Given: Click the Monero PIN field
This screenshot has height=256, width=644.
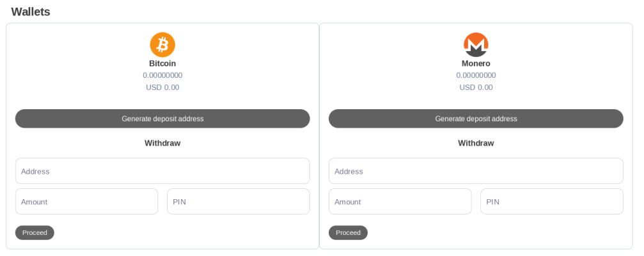Looking at the screenshot, I should click(x=552, y=202).
